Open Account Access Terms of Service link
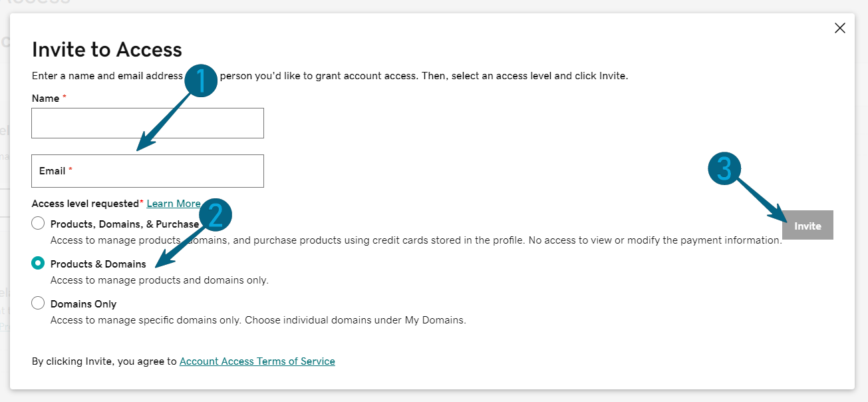Image resolution: width=868 pixels, height=402 pixels. [257, 361]
